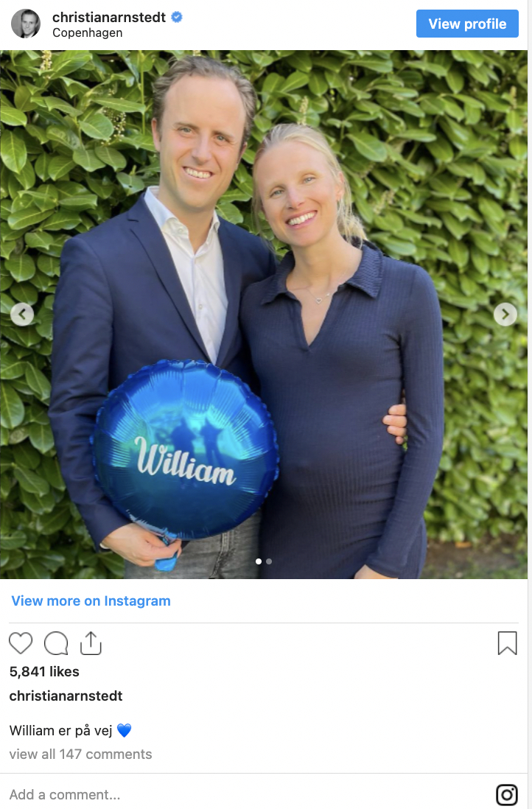The image size is (532, 809).
Task: Save post with the bookmark icon
Action: [x=507, y=643]
